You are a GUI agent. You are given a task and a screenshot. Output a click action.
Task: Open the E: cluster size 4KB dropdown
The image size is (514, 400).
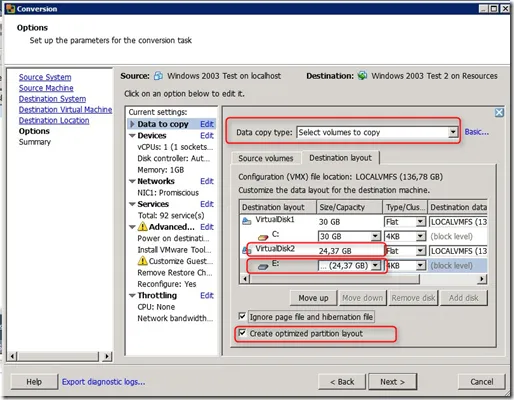point(420,265)
